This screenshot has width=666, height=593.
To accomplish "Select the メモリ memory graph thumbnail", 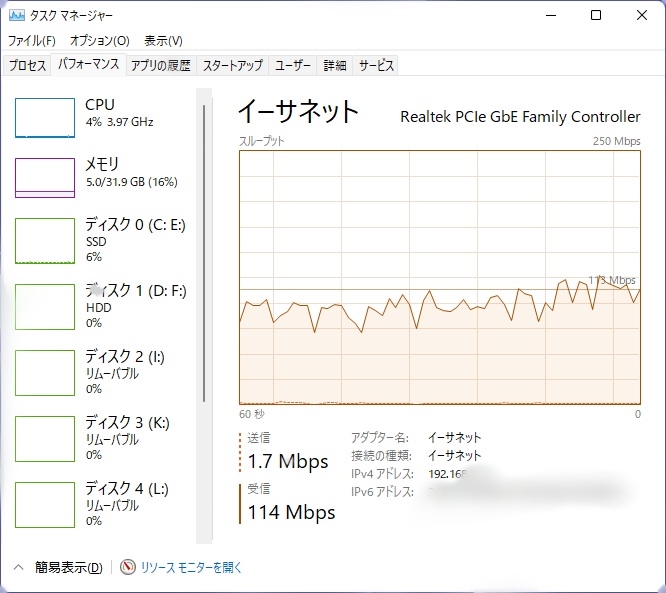I will point(45,177).
